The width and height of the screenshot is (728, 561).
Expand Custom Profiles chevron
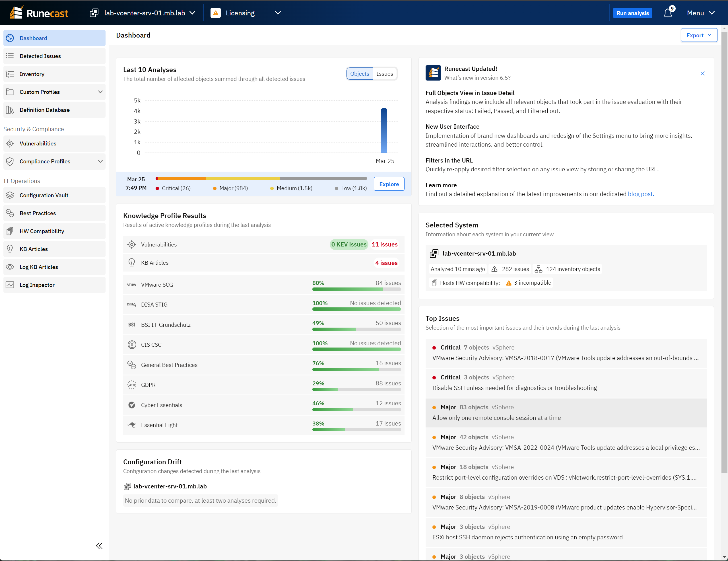tap(100, 92)
